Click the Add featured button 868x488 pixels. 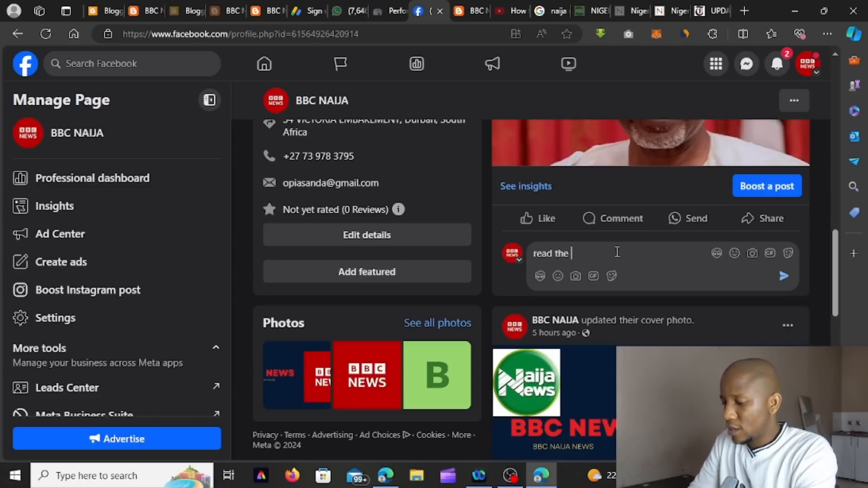tap(367, 272)
